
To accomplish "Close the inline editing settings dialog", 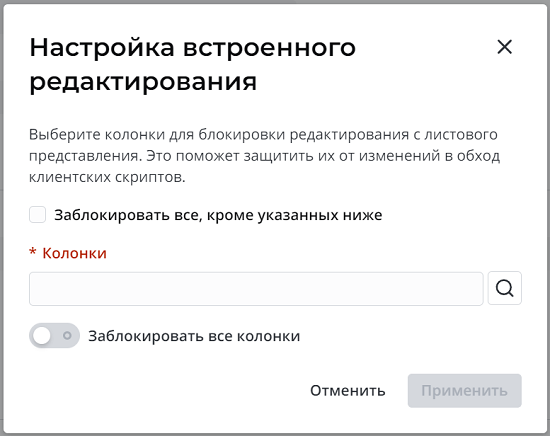I will (504, 47).
